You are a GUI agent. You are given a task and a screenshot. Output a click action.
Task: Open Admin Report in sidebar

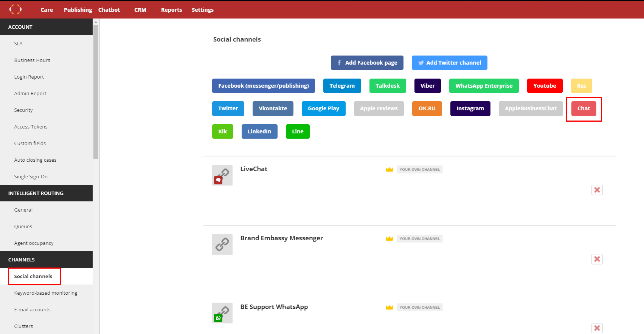[x=46, y=93]
